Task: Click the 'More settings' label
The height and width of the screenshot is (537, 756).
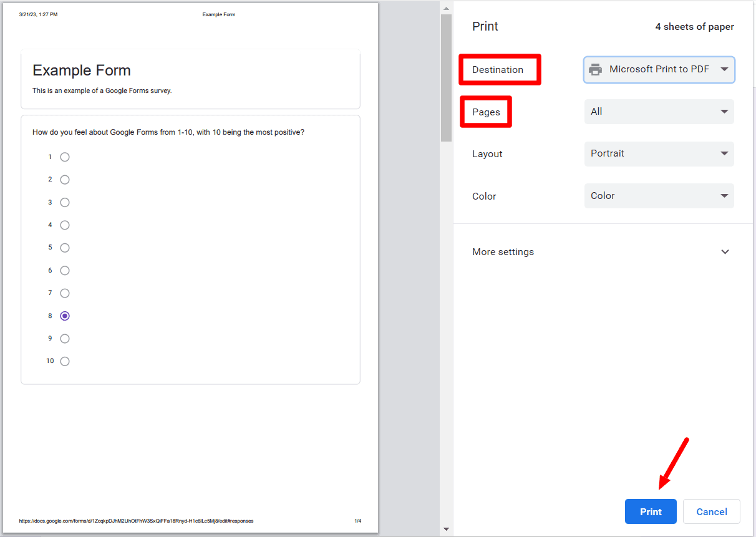Action: click(503, 252)
